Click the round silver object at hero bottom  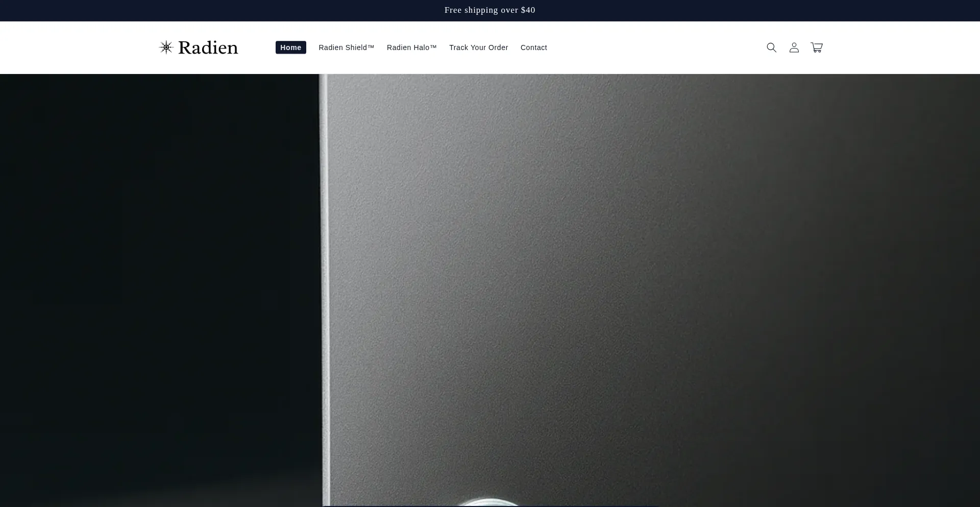tap(489, 502)
